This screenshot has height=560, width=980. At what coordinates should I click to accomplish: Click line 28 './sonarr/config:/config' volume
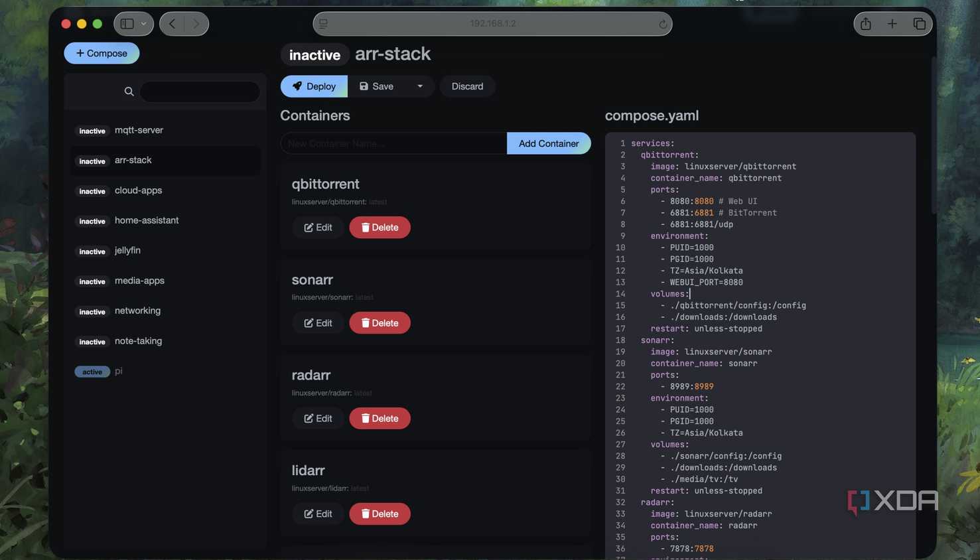[726, 456]
